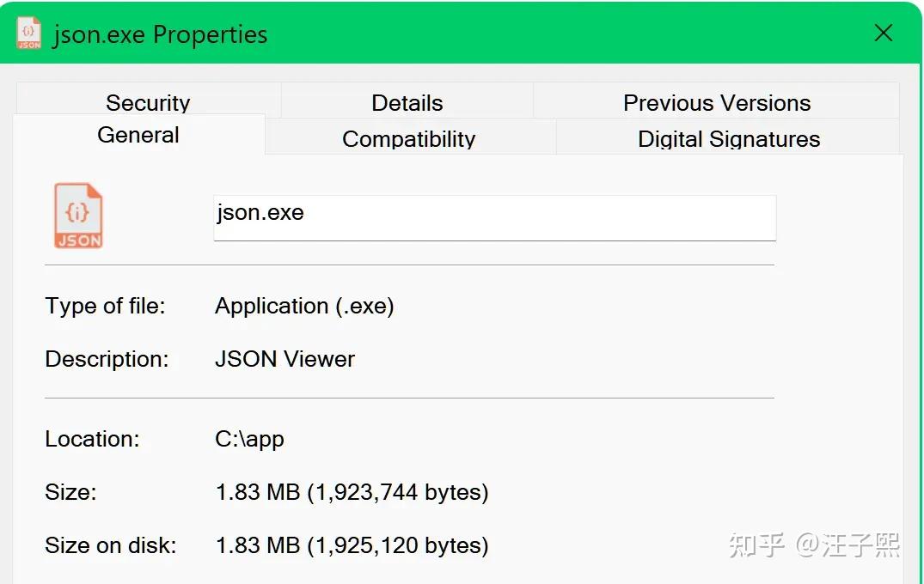Screen dimensions: 924x584
Task: Switch to the Security tab
Action: click(x=147, y=102)
